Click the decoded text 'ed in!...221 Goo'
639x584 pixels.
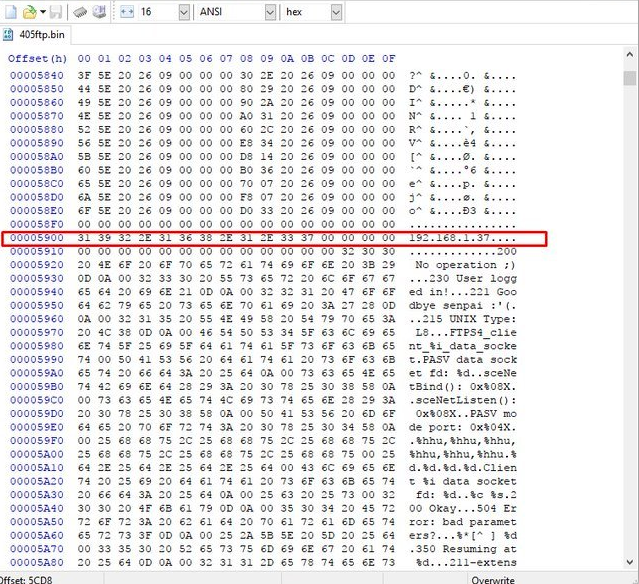point(463,292)
